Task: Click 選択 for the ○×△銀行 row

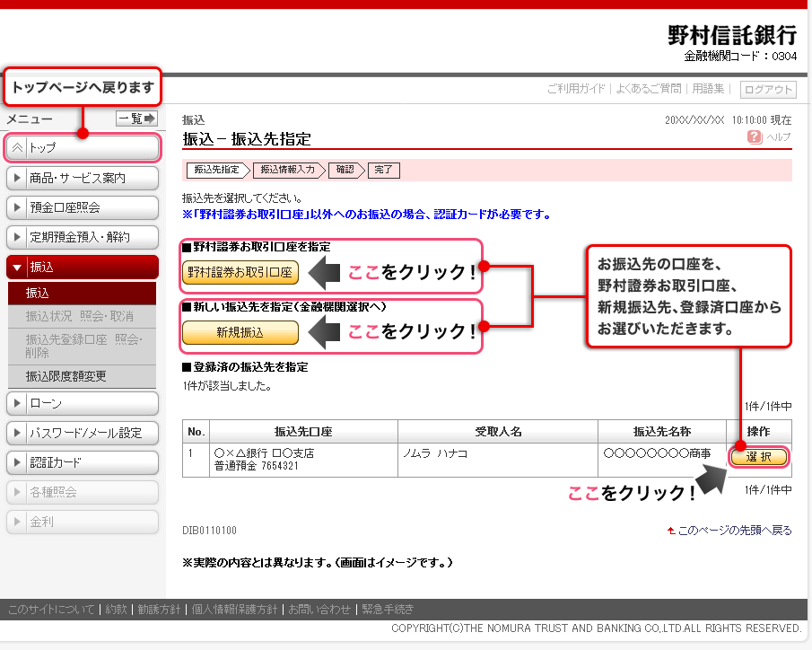Action: click(x=759, y=457)
